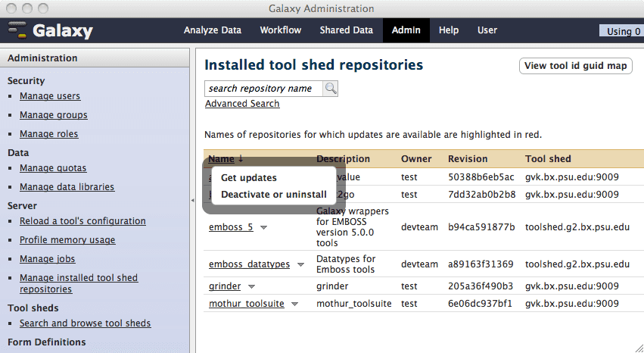Click Reload a tool's configuration
Screen dimensions: 644x353
click(82, 221)
